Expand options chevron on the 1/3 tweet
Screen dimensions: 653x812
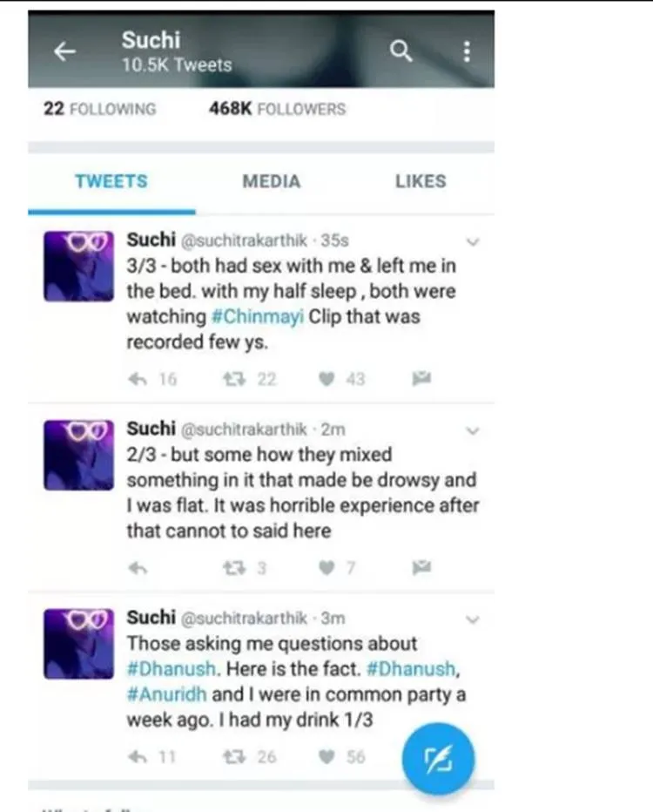pos(473,619)
